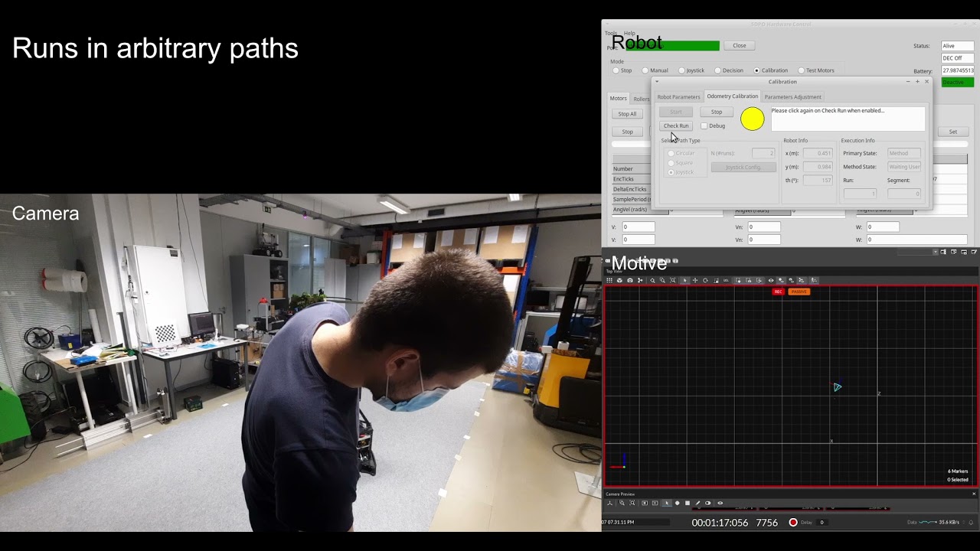This screenshot has width=980, height=551.
Task: Click the camera snapshot icon in Motive toolbar
Action: 630,280
